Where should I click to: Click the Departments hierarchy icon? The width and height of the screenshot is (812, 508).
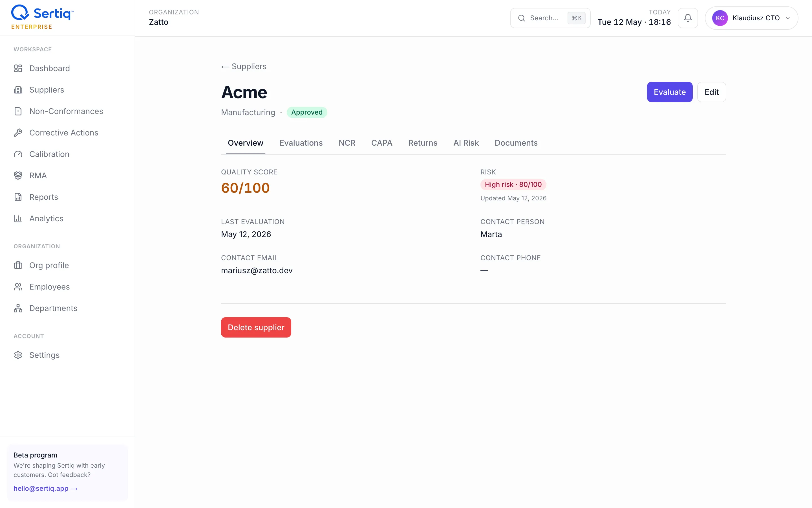point(18,308)
